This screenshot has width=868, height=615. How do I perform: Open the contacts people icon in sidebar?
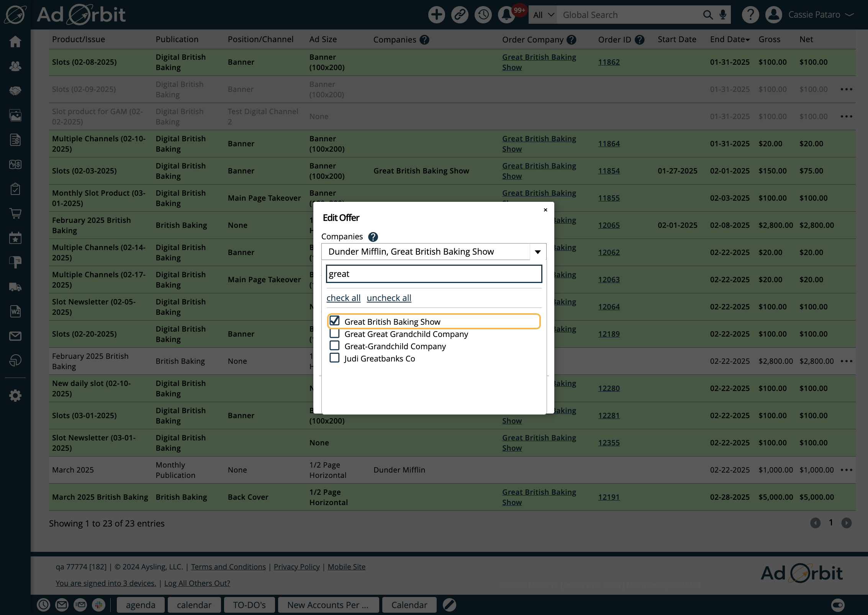(x=15, y=66)
